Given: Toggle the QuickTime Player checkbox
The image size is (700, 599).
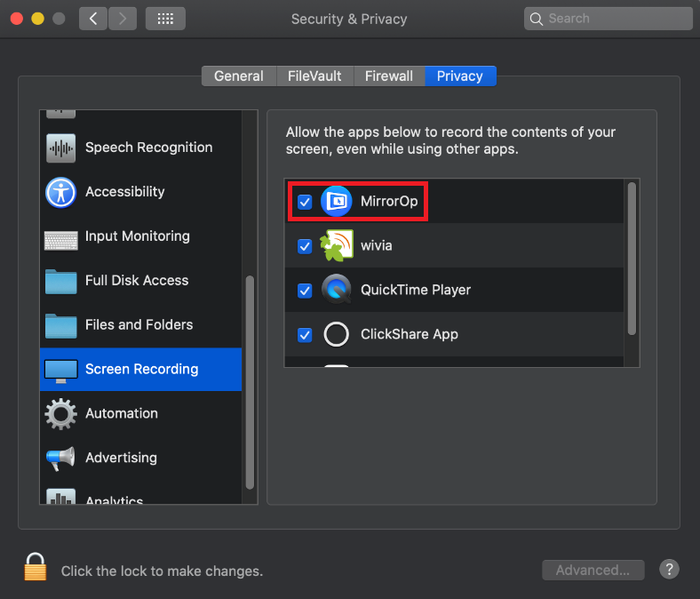Looking at the screenshot, I should [x=305, y=291].
